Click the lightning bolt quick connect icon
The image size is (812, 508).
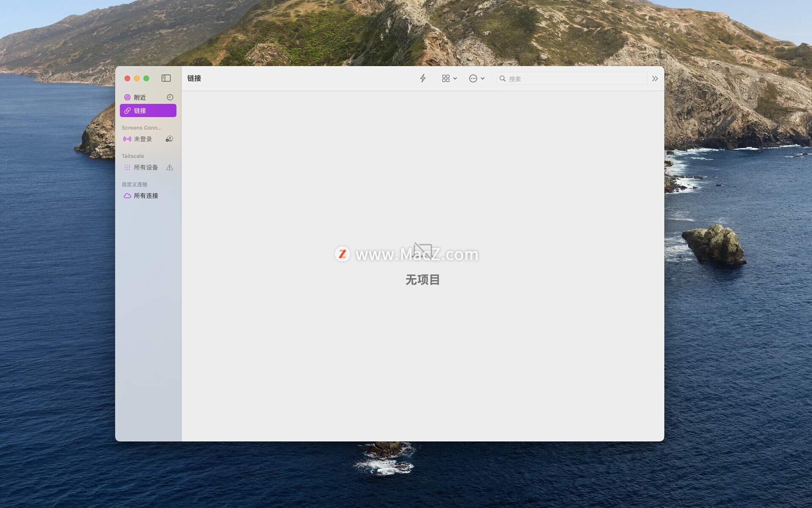point(422,78)
